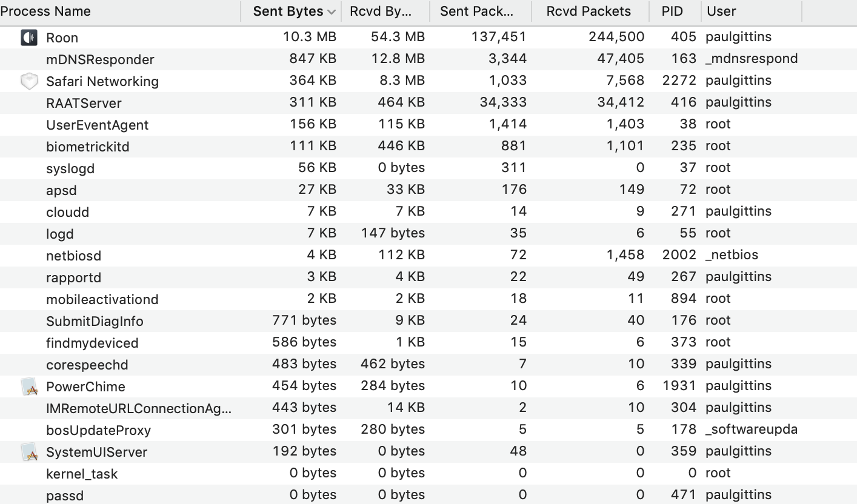Sort by the PID header
The image size is (857, 504).
coord(675,11)
